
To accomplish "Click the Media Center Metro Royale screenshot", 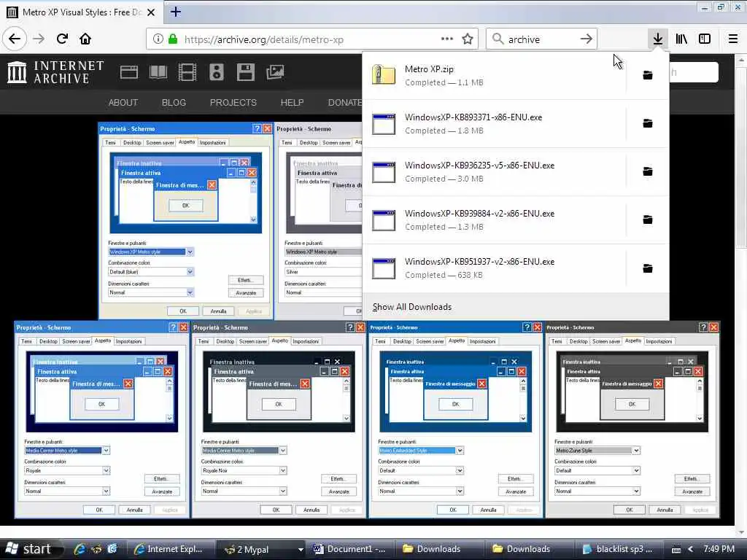I will tap(102, 419).
